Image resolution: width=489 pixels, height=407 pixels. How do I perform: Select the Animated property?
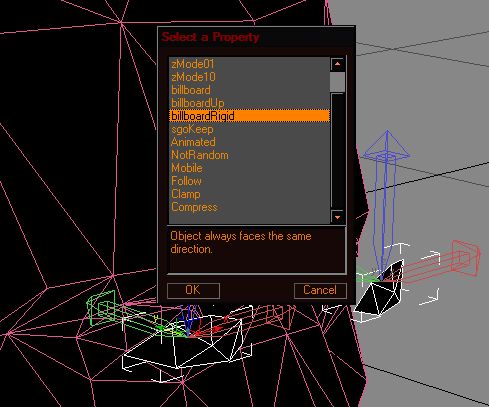coord(249,142)
